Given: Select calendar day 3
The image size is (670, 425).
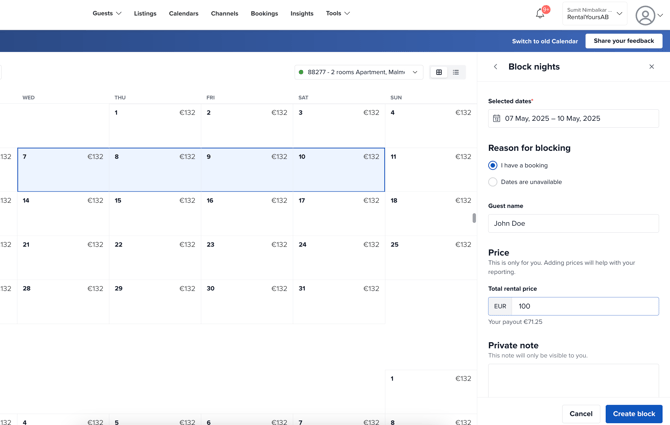Looking at the screenshot, I should tap(339, 126).
